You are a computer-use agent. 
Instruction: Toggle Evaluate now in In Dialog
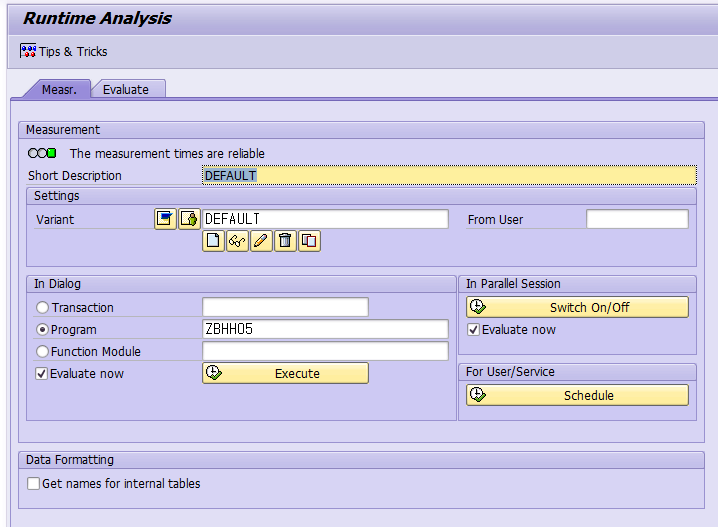[42, 374]
